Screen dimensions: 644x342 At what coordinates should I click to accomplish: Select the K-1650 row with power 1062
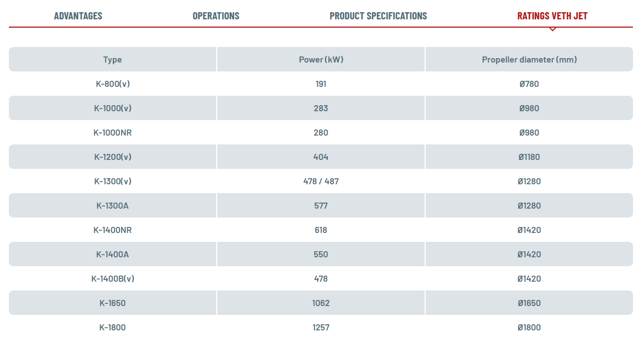click(x=112, y=303)
